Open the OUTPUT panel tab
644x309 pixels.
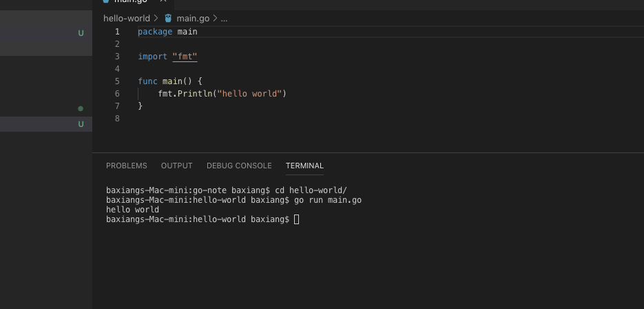(177, 166)
